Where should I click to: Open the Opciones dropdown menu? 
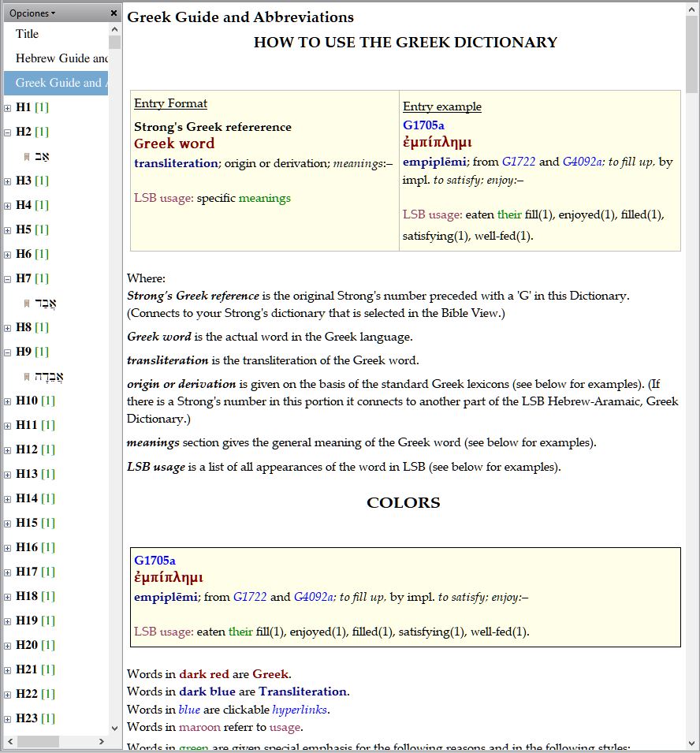click(32, 13)
